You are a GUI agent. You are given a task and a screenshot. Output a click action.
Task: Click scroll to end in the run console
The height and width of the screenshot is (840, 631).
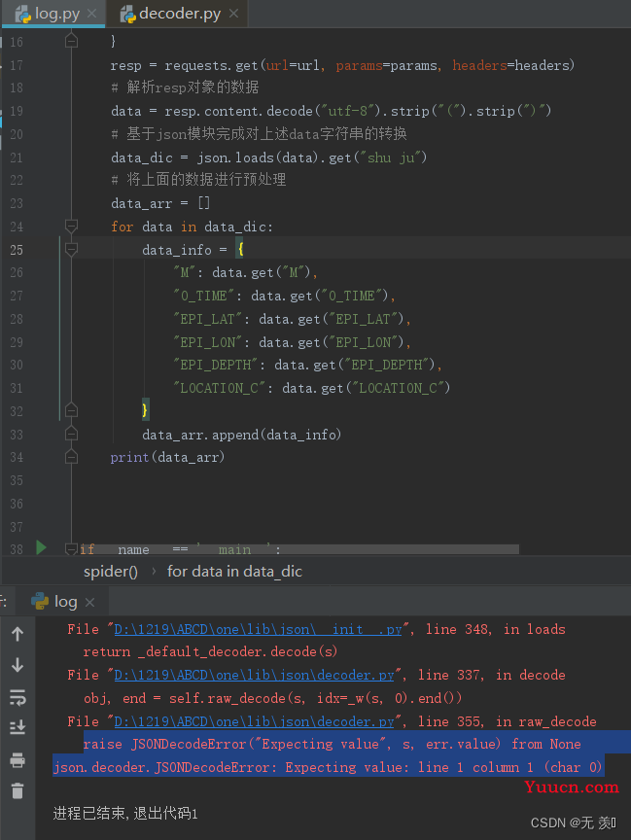click(x=18, y=727)
